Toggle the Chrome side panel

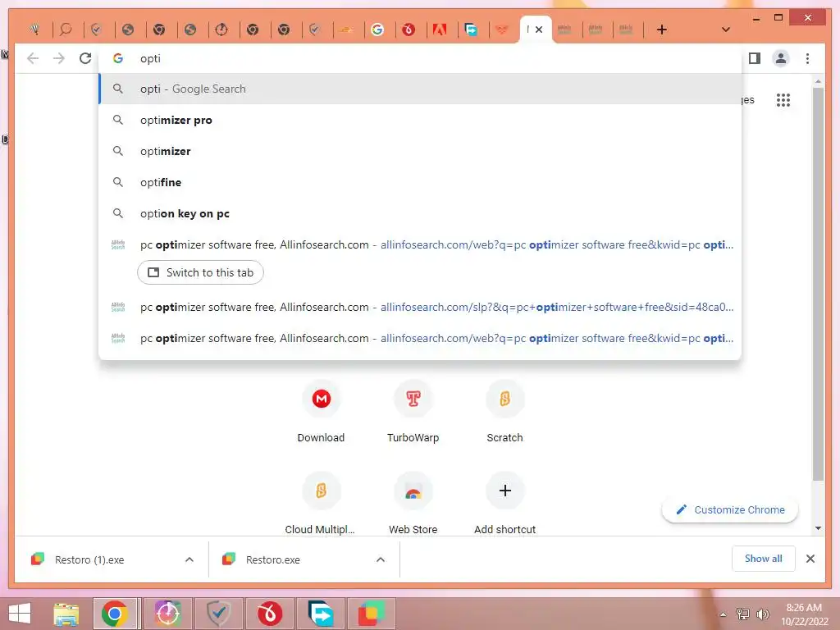[x=755, y=58]
